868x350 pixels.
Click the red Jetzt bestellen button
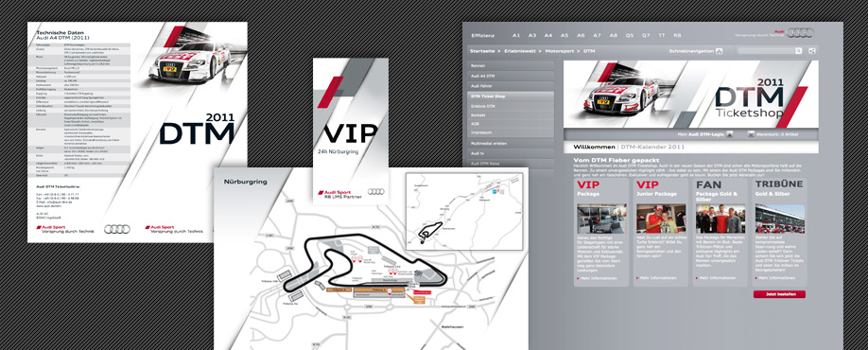click(779, 294)
